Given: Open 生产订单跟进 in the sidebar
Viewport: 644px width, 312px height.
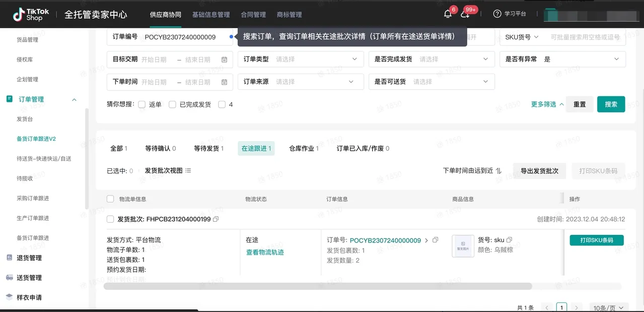Looking at the screenshot, I should [x=33, y=218].
